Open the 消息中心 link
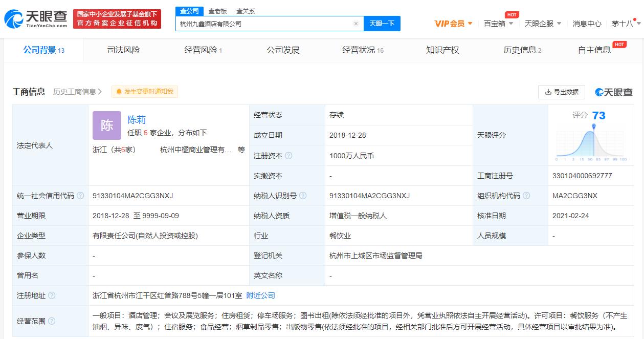 [587, 24]
